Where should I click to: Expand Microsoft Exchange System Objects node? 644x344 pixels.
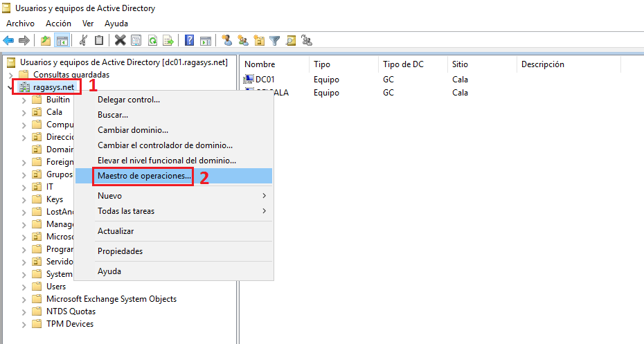[x=24, y=300]
